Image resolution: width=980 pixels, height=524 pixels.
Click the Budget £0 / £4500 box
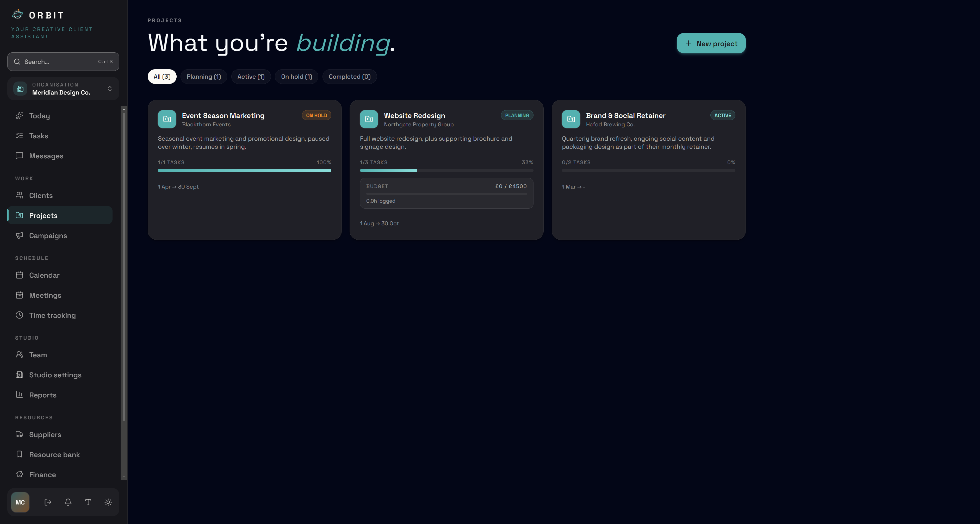pos(446,193)
